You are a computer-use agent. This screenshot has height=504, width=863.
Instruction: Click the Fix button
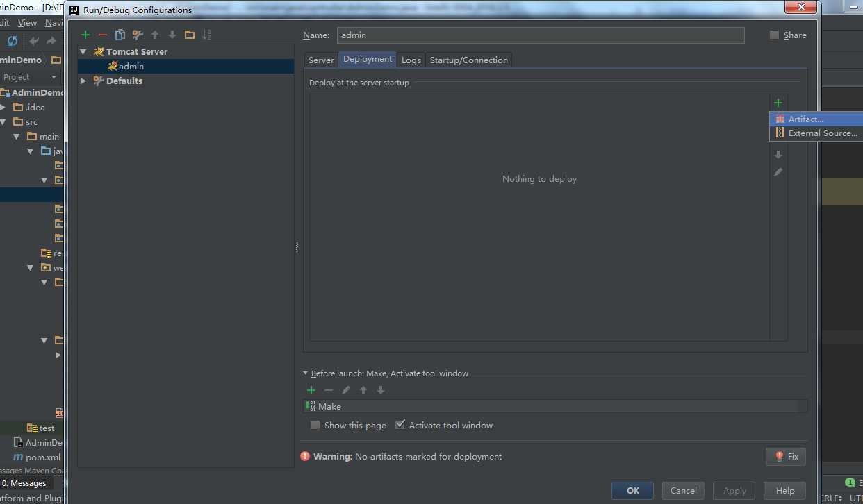pyautogui.click(x=786, y=456)
